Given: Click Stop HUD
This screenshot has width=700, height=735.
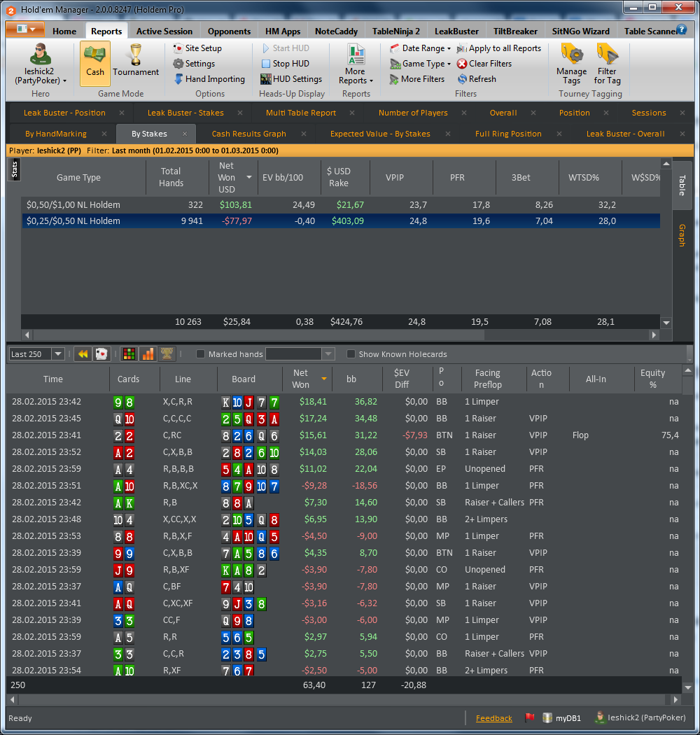Looking at the screenshot, I should tap(285, 64).
